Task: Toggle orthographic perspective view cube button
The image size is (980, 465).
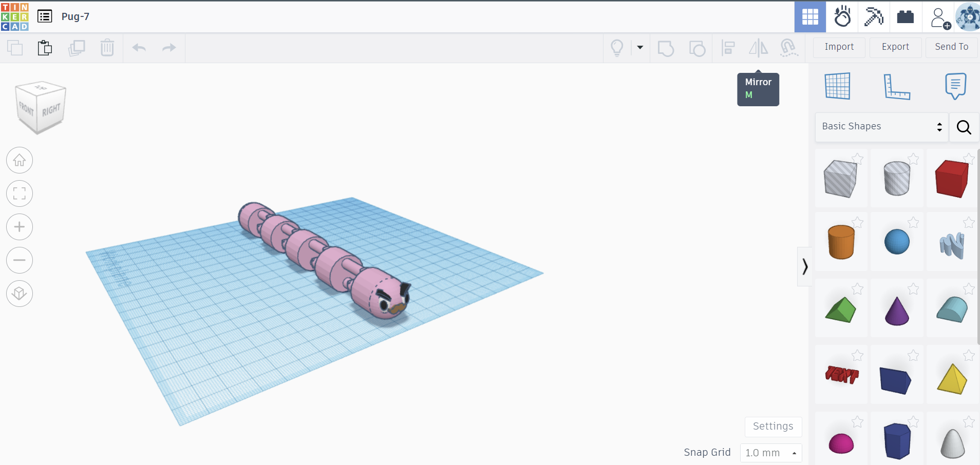Action: [x=20, y=294]
